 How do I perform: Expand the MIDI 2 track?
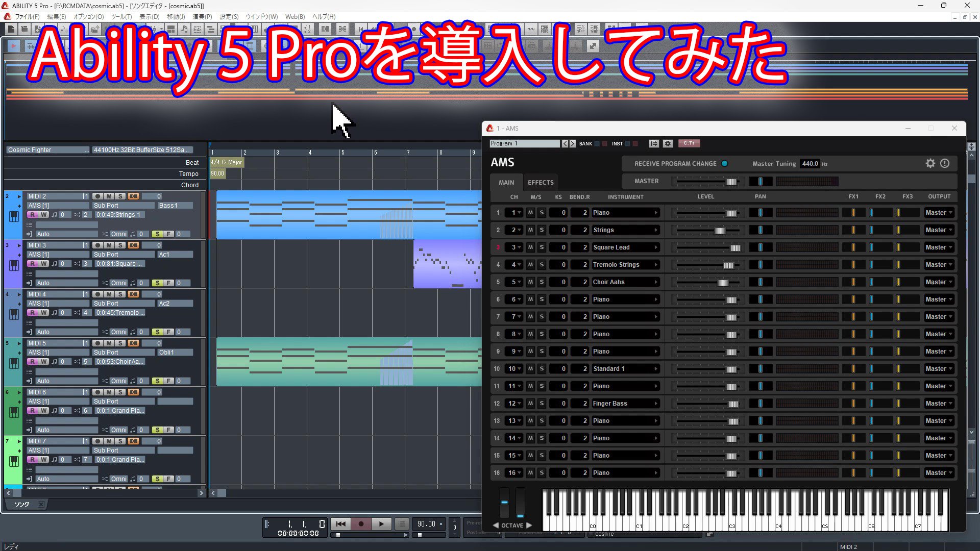click(19, 196)
